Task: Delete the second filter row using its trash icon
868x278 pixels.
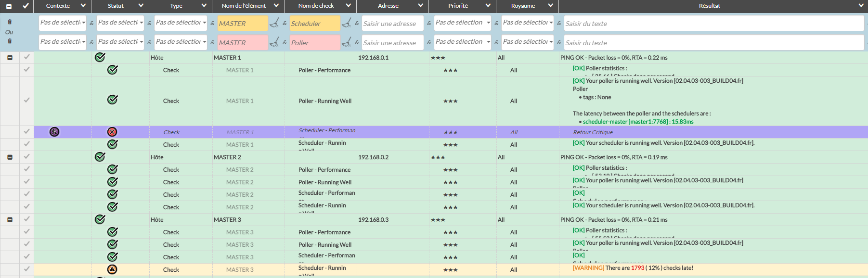Action: pyautogui.click(x=10, y=41)
